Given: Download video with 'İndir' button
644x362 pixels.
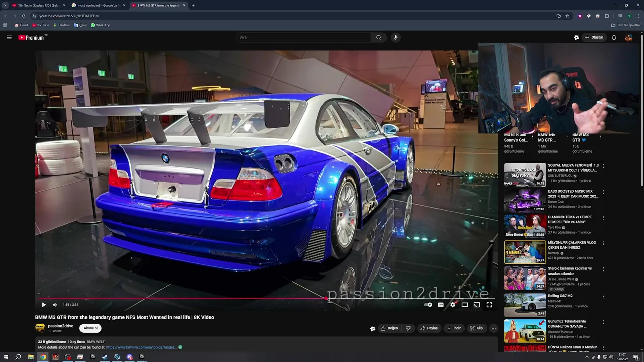Looking at the screenshot, I should pos(454,328).
